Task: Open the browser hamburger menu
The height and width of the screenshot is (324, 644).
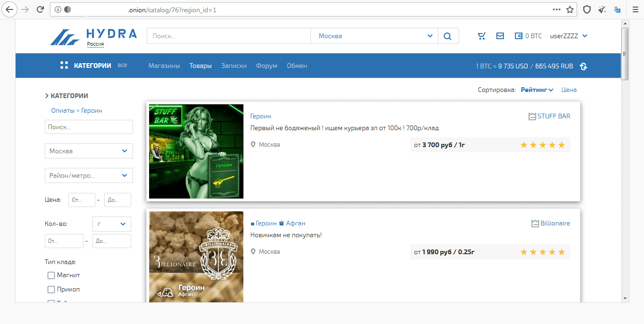Action: tap(635, 9)
